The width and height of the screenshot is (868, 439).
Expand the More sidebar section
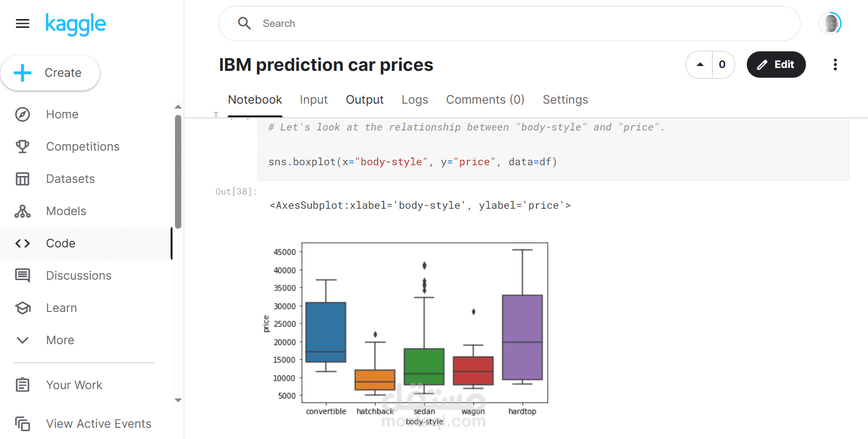[22, 340]
